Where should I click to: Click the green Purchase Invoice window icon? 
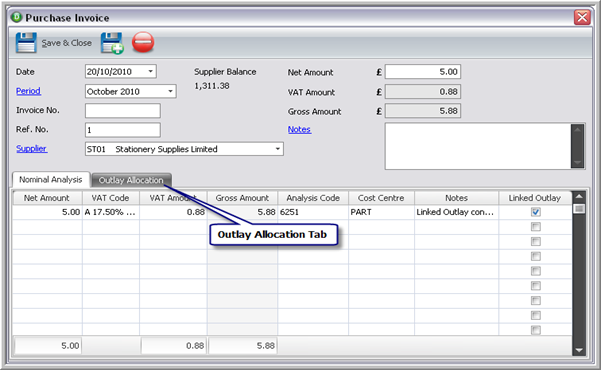[16, 17]
